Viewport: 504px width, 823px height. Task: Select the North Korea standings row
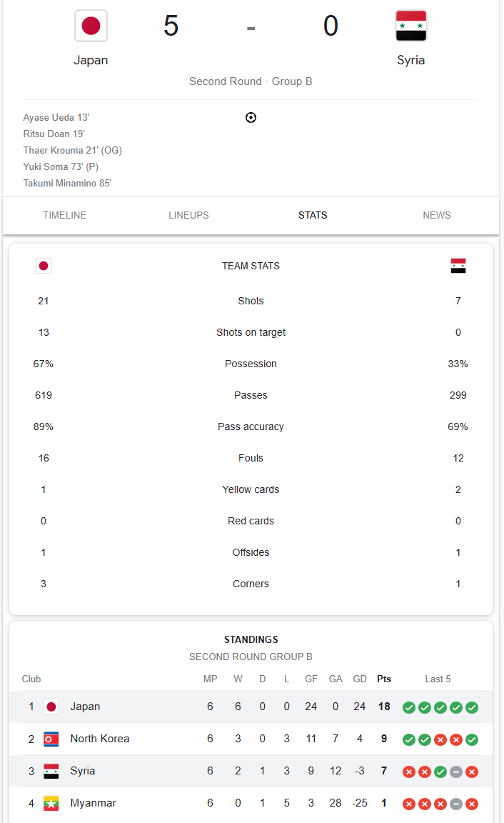(251, 739)
